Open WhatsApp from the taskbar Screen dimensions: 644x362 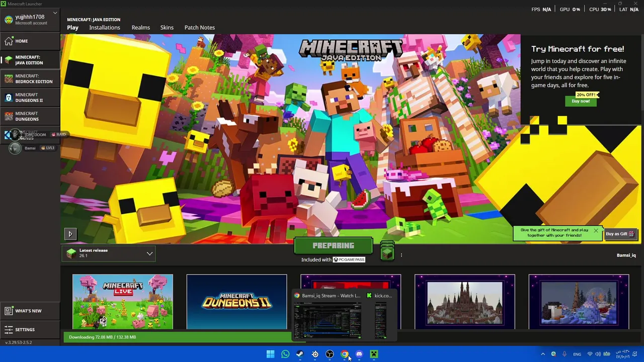[x=285, y=354]
